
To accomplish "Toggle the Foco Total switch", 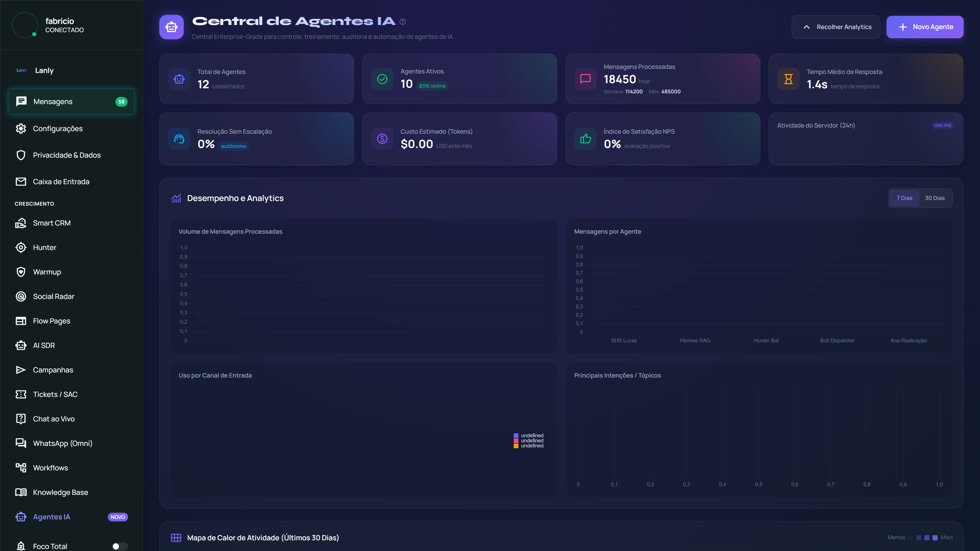I will coord(120,546).
